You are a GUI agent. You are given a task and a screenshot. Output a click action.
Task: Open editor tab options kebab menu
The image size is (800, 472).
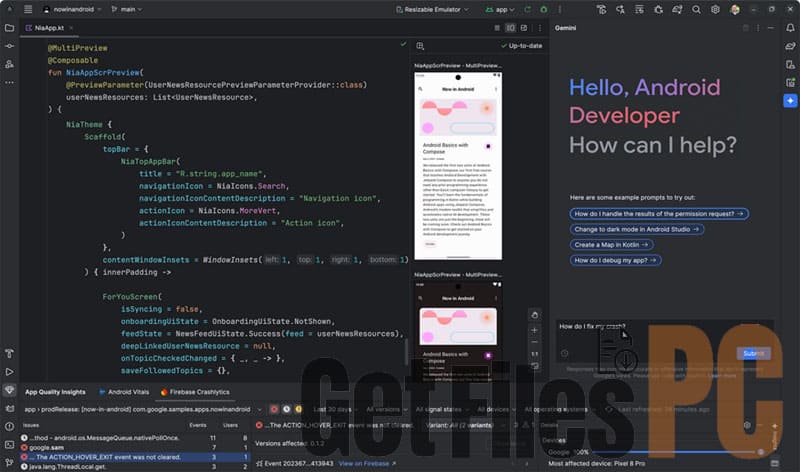click(x=540, y=28)
